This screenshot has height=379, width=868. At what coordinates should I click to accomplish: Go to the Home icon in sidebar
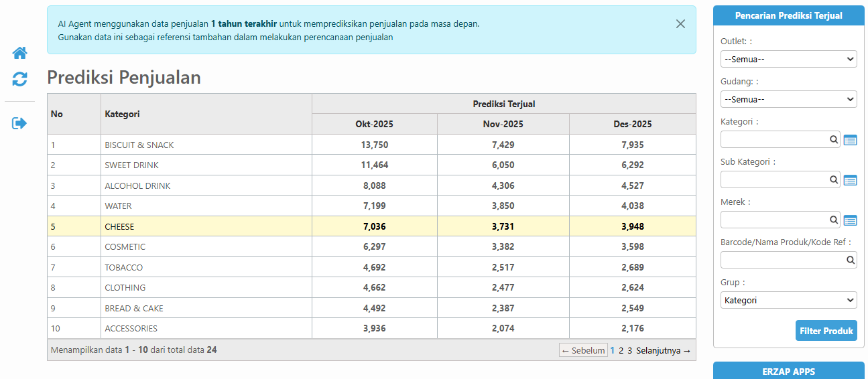click(20, 53)
